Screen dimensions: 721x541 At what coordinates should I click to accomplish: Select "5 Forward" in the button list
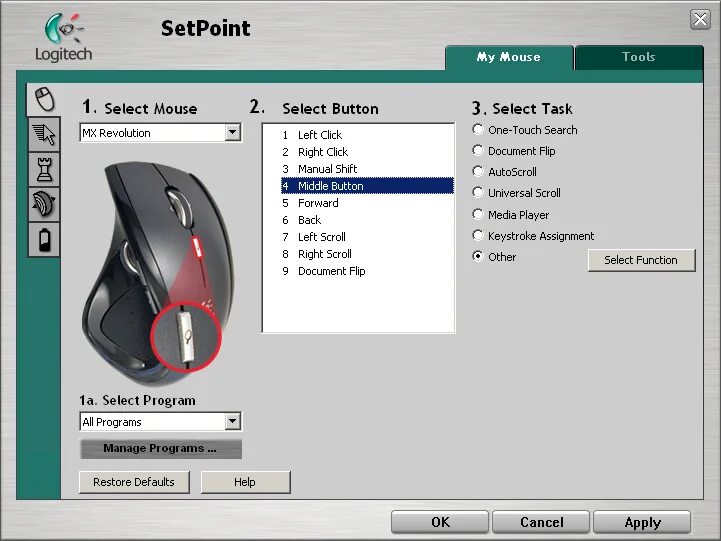[x=367, y=203]
